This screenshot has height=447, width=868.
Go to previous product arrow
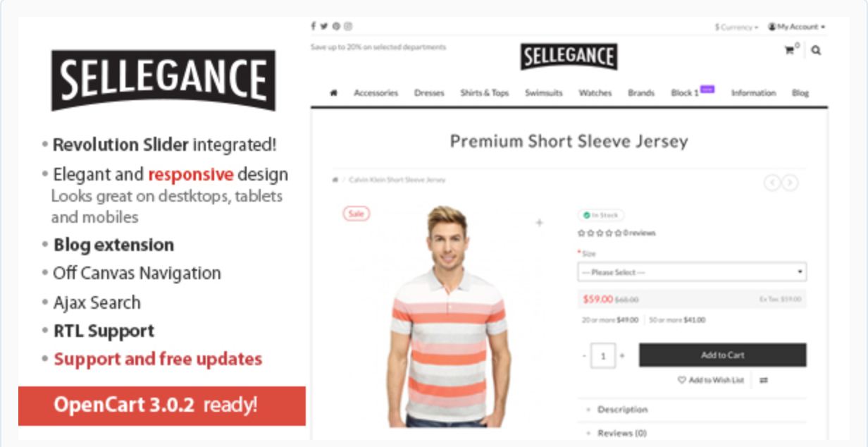coord(772,183)
